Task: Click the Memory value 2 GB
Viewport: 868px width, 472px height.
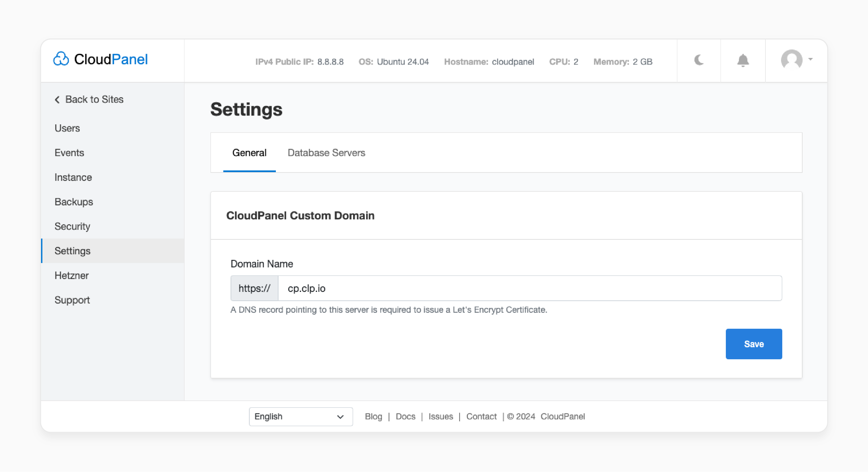Action: point(642,62)
